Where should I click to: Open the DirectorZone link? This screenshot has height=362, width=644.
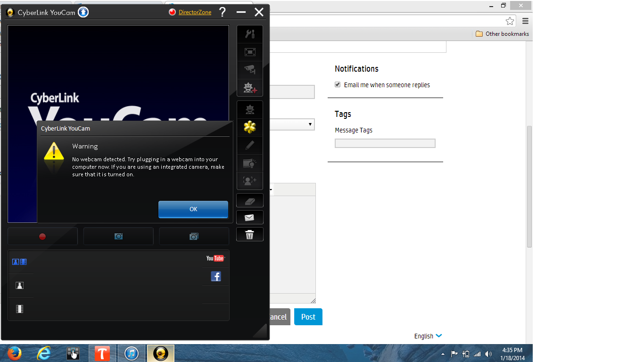195,12
